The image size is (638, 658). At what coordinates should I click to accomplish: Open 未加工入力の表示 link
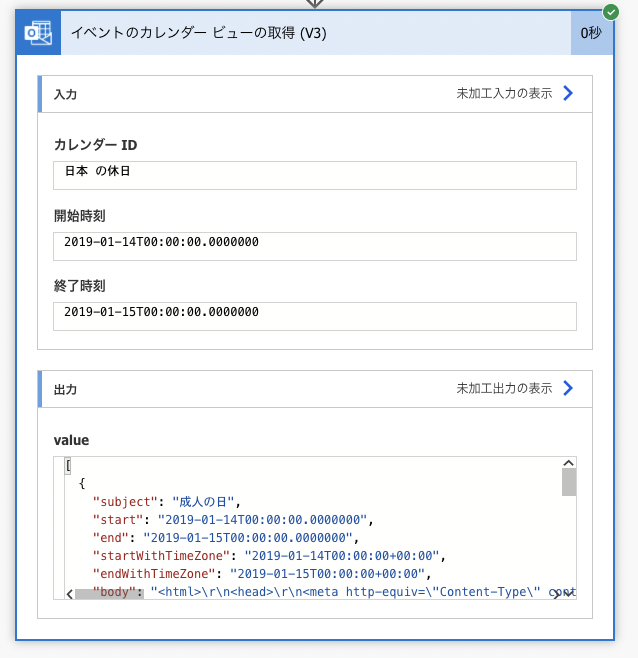click(504, 93)
